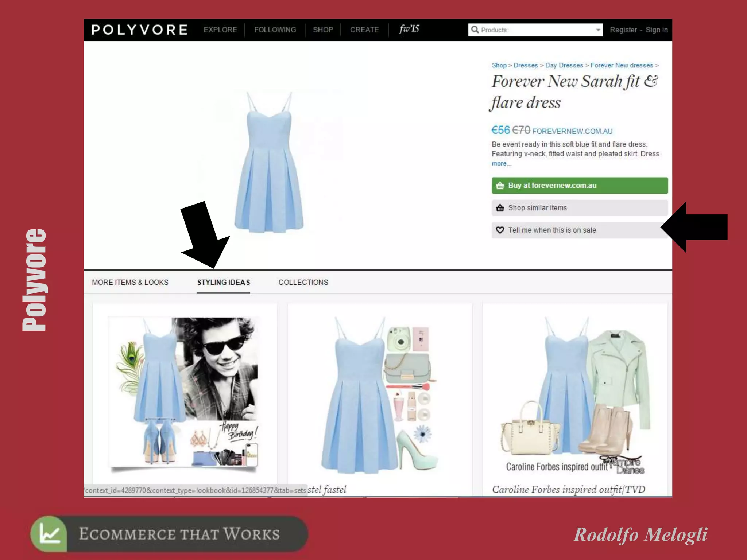Switch to More Items & Looks tab
This screenshot has width=747, height=560.
coord(130,282)
